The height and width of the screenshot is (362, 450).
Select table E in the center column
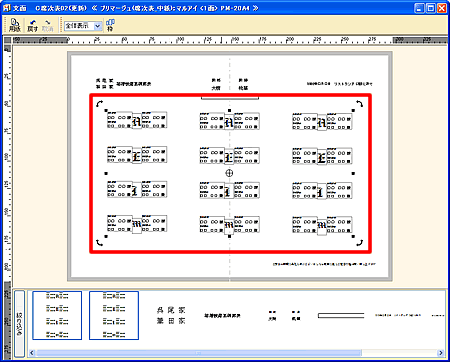click(x=229, y=156)
